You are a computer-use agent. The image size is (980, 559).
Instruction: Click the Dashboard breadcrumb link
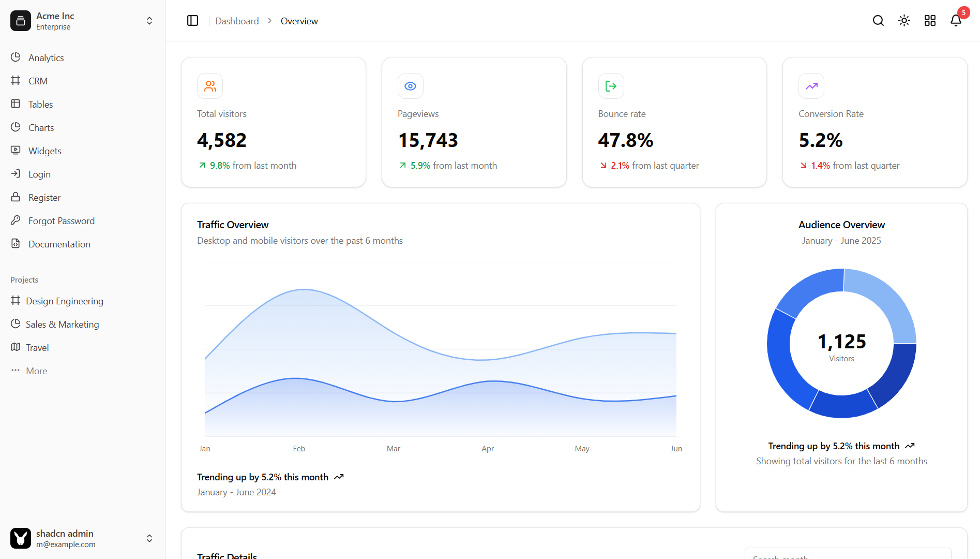click(237, 21)
